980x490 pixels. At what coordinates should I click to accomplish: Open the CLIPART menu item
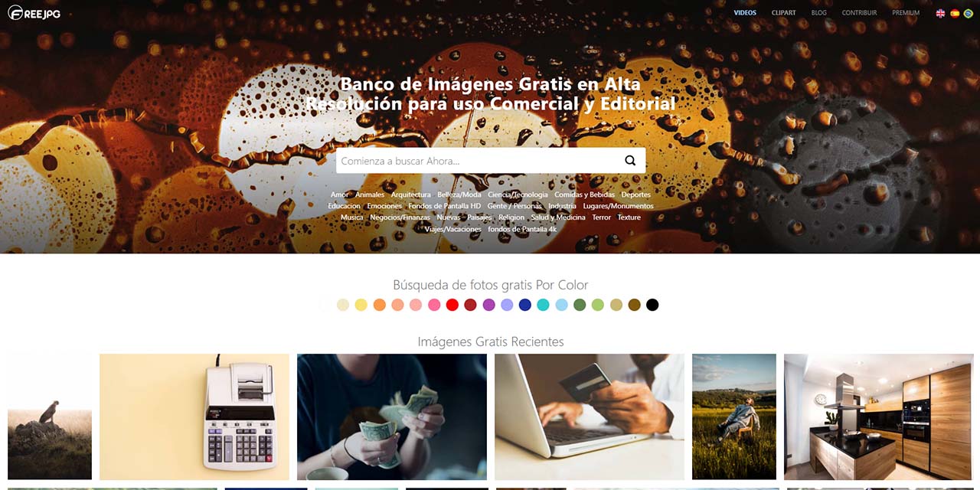coord(784,13)
